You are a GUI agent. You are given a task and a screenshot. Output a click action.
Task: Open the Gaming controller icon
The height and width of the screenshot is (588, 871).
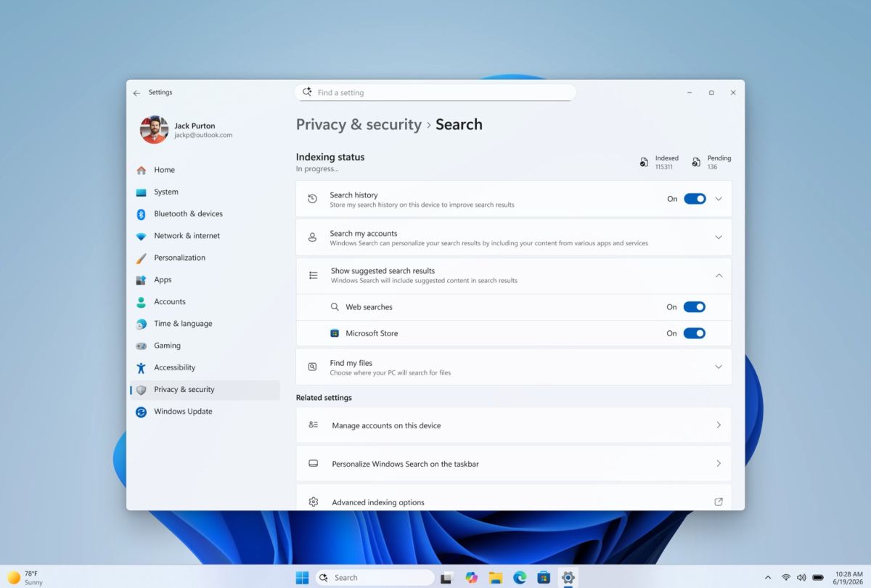(x=141, y=346)
